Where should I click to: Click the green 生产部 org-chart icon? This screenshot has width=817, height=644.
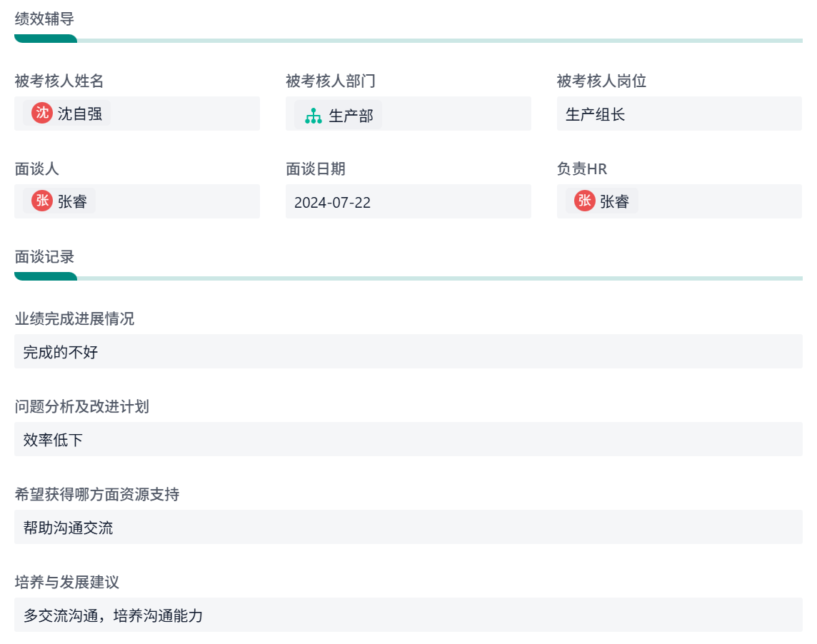click(x=314, y=116)
